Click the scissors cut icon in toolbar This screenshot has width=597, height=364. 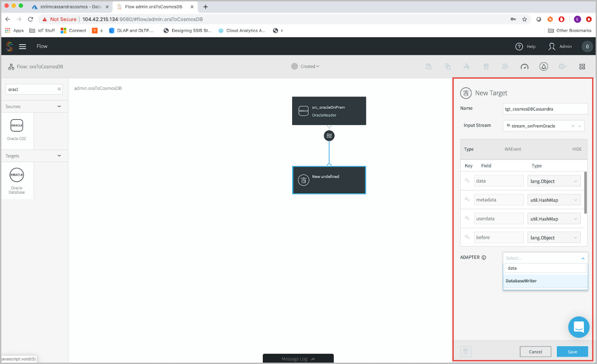[x=467, y=66]
